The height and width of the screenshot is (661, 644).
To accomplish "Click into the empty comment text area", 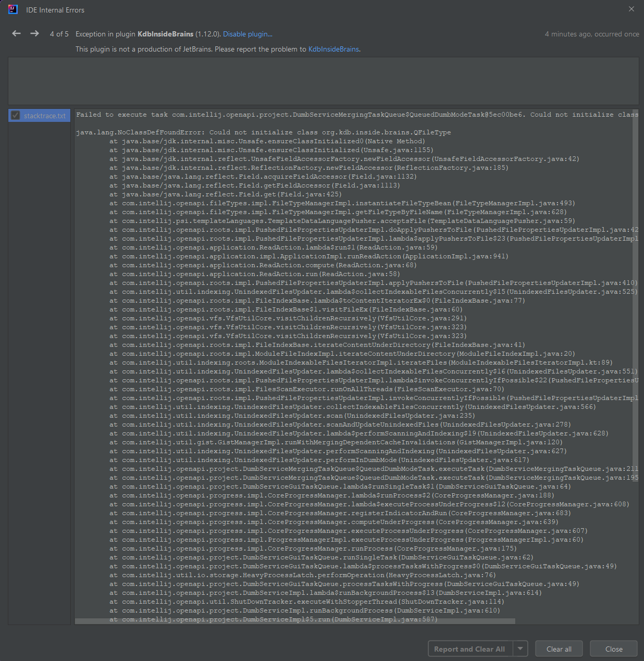I will 323,81.
